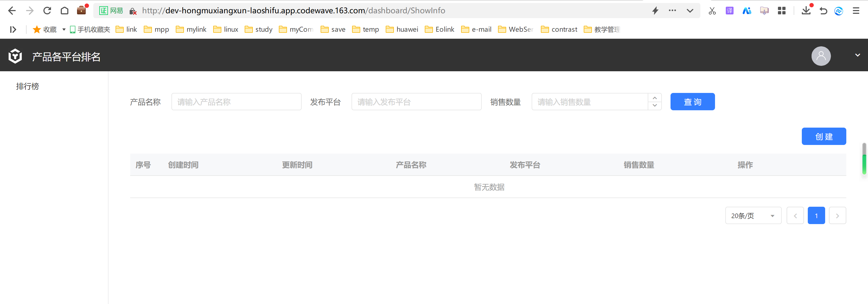Click the scissors screenshot extension icon
Screen dimensions: 868x304
coord(712,11)
